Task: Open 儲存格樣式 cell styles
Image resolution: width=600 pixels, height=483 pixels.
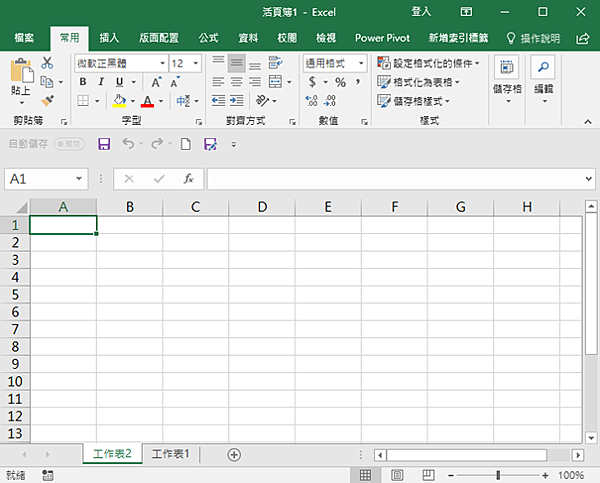Action: coord(413,101)
